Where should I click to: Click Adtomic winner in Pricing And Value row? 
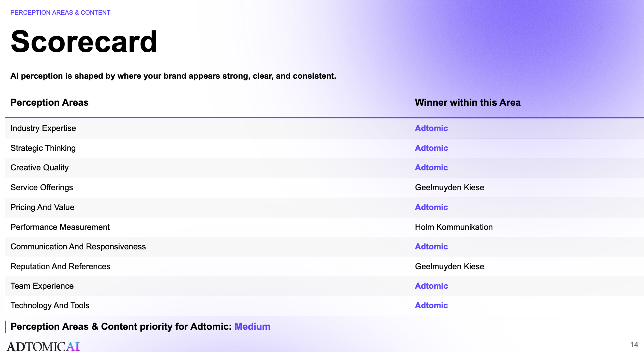[x=431, y=207]
